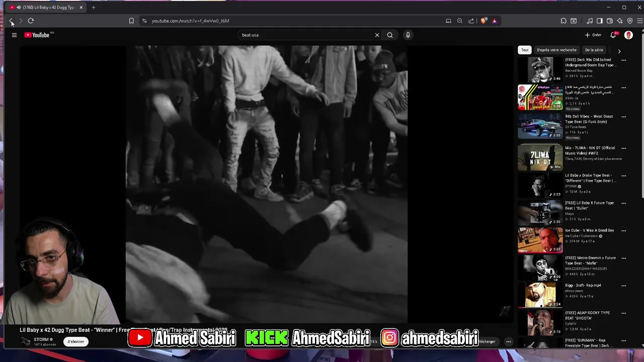The width and height of the screenshot is (644, 362).
Task: Open the browser extensions puzzle icon
Action: [x=563, y=21]
